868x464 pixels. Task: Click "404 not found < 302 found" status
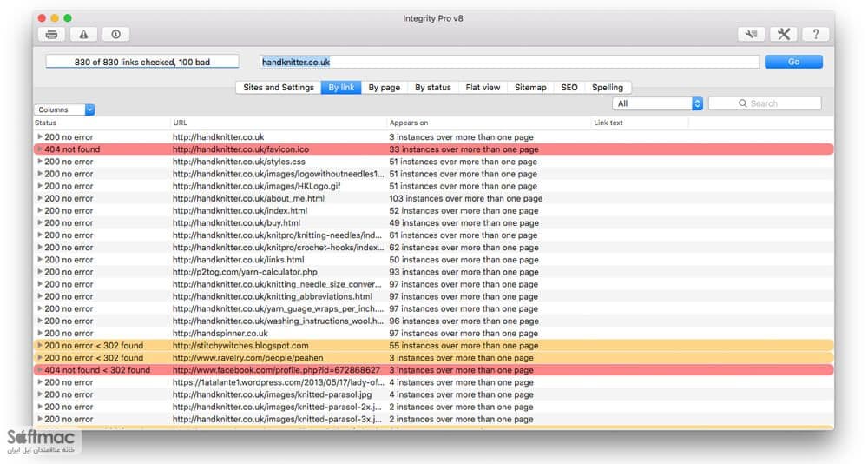coord(97,370)
